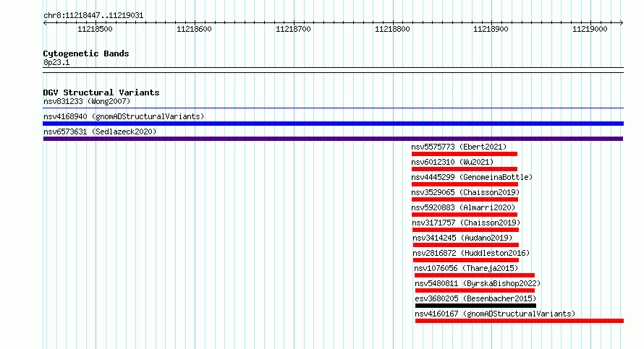Screen dimensions: 644x349
Task: Click red bar under nsv3171757
Action: pos(465,230)
